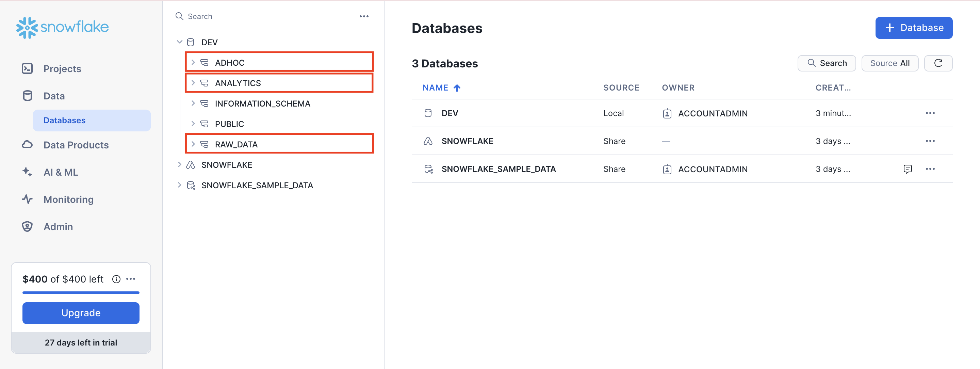
Task: Open ellipsis menu beside trial credit balance
Action: coord(131,279)
